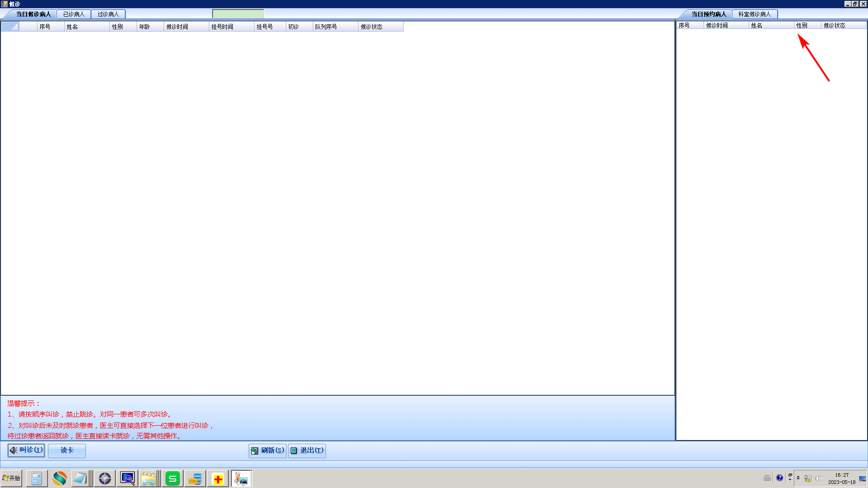The image size is (868, 488).
Task: Open the calculator in the taskbar
Action: pyautogui.click(x=37, y=479)
